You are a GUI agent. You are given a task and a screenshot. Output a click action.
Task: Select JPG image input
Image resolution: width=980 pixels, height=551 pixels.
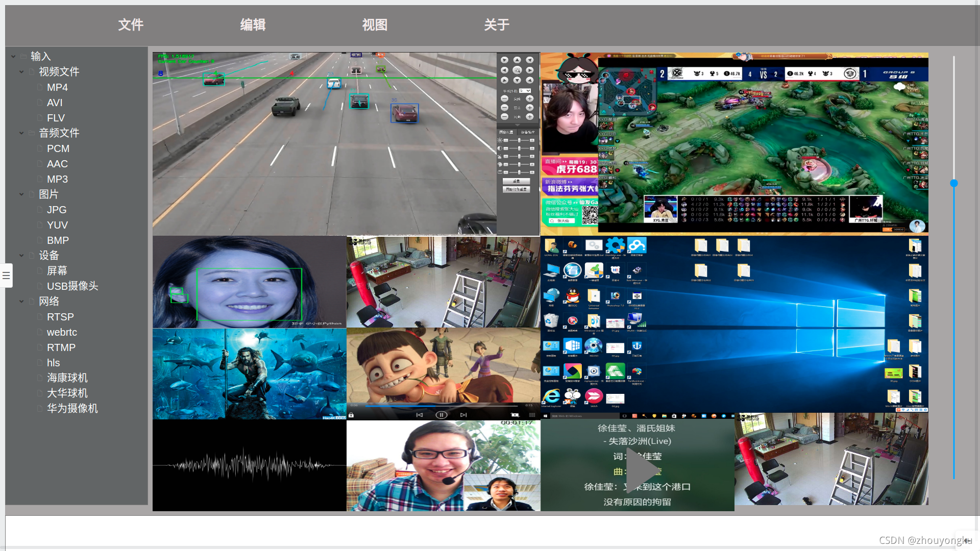pyautogui.click(x=57, y=210)
